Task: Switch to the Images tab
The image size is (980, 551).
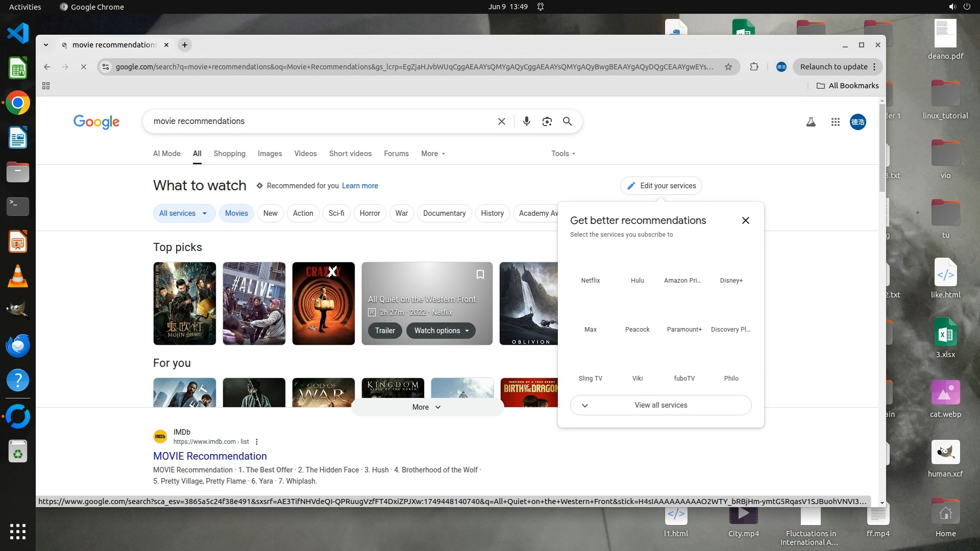Action: 269,154
